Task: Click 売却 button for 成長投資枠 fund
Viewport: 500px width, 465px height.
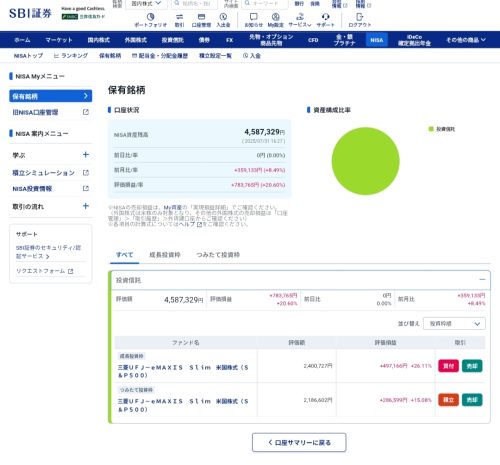Action: pyautogui.click(x=472, y=366)
